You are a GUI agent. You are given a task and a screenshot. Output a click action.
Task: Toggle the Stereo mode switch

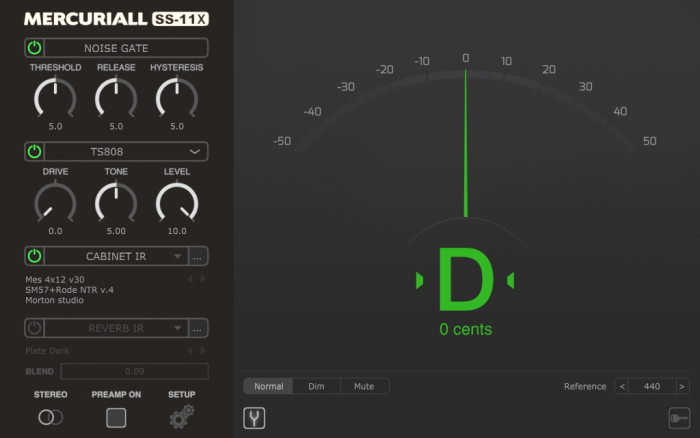coord(50,417)
